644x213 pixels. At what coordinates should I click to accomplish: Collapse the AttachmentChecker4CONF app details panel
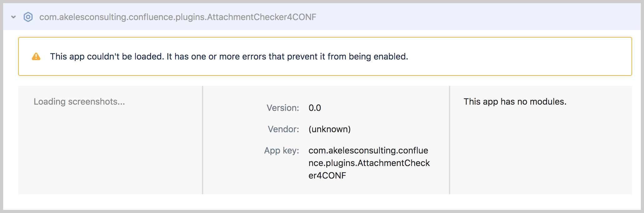click(13, 17)
